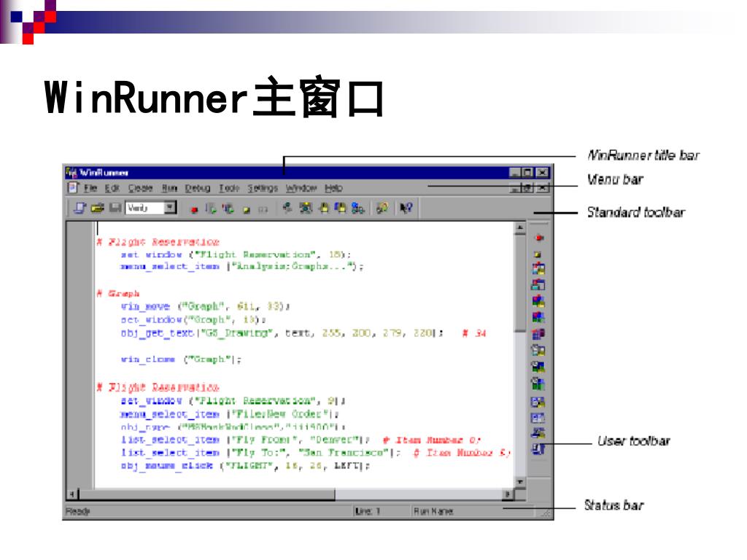Click the Save diskette icon
The image size is (747, 560).
[115, 208]
